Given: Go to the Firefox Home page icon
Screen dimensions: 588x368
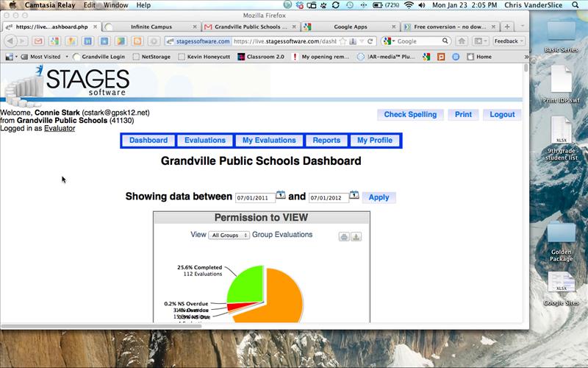Looking at the screenshot, I should click(462, 41).
